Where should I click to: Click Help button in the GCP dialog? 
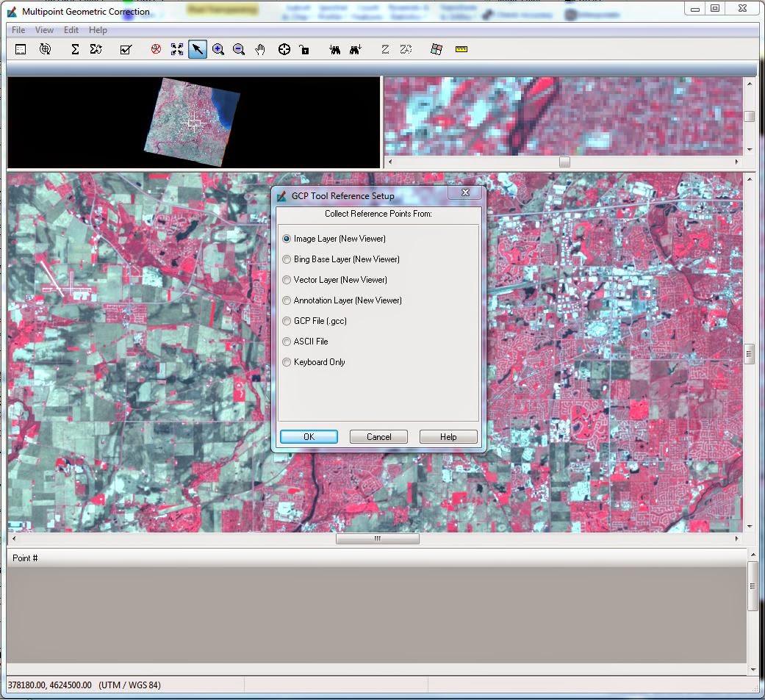[x=448, y=437]
